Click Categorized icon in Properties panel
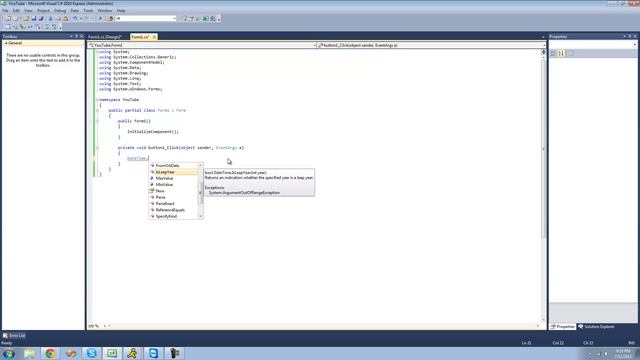The image size is (640, 360). (x=553, y=53)
